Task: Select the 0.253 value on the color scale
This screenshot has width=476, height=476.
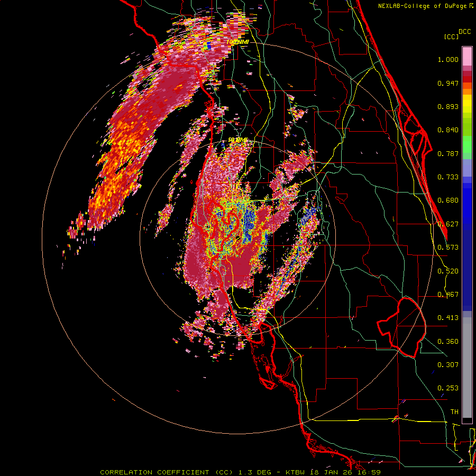Action: 448,388
